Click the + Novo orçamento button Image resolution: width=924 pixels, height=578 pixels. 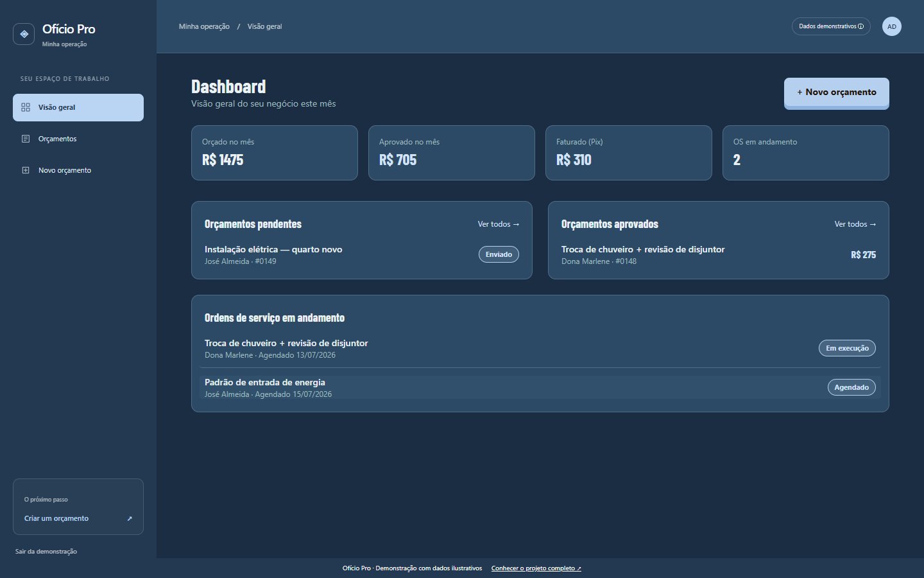click(837, 92)
